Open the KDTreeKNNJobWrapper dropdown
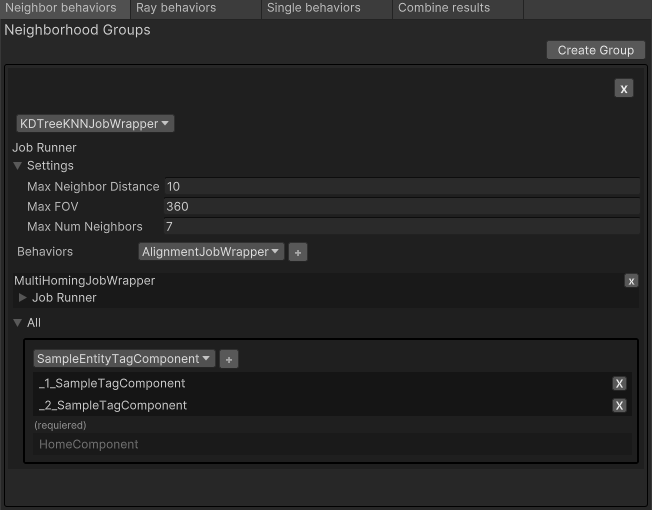 [x=95, y=124]
